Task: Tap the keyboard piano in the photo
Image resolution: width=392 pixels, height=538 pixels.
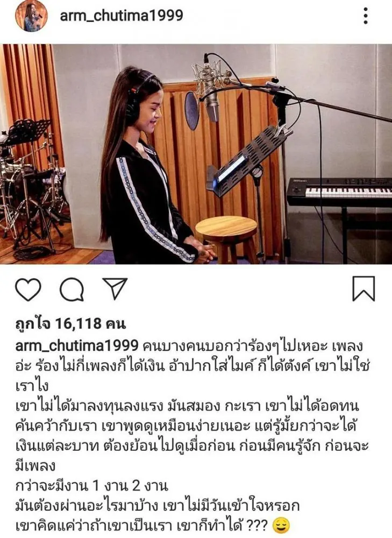Action: coord(339,192)
